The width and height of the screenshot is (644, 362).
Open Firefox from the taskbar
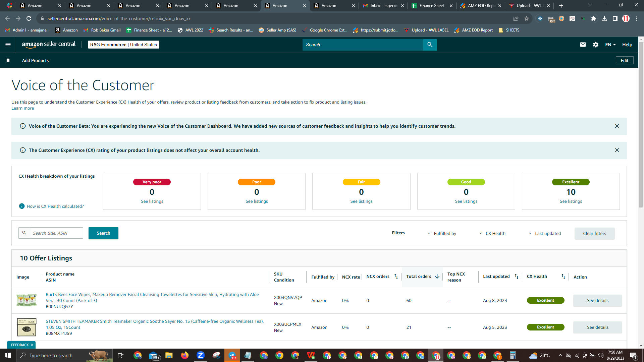click(x=185, y=355)
